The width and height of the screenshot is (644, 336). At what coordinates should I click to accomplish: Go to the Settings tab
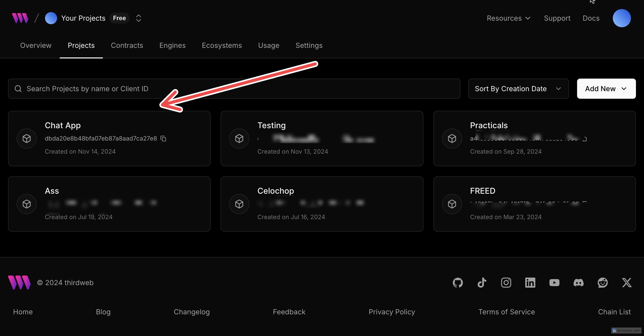[309, 45]
